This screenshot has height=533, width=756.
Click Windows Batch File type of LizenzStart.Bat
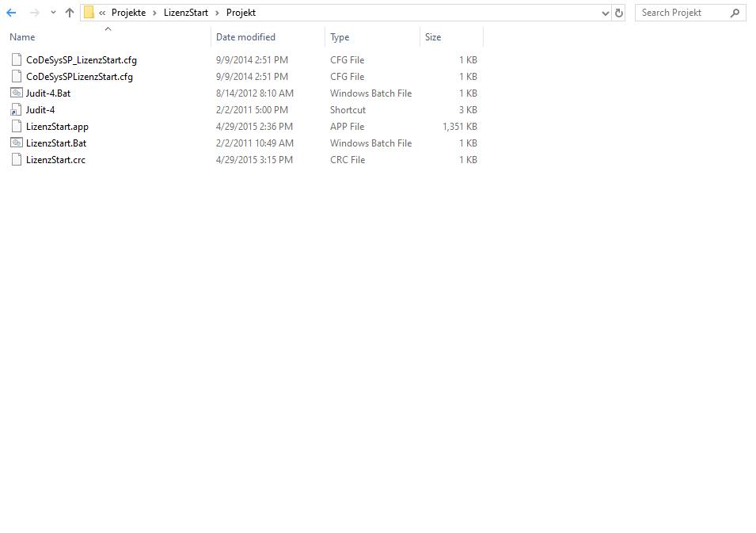370,143
